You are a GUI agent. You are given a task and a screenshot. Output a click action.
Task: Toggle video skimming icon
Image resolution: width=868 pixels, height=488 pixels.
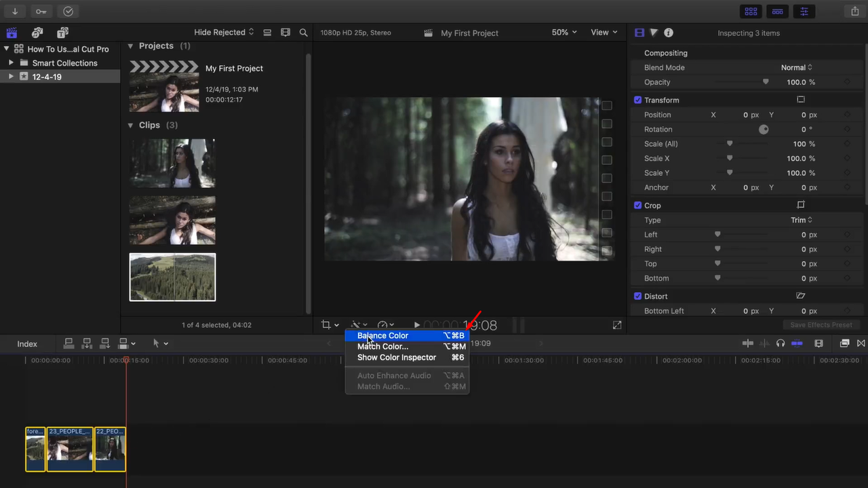pyautogui.click(x=748, y=343)
